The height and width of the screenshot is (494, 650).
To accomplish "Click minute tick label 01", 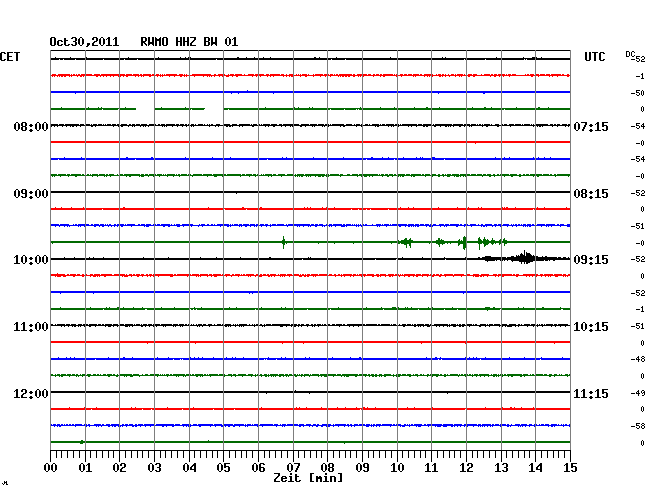I will pos(85,467).
